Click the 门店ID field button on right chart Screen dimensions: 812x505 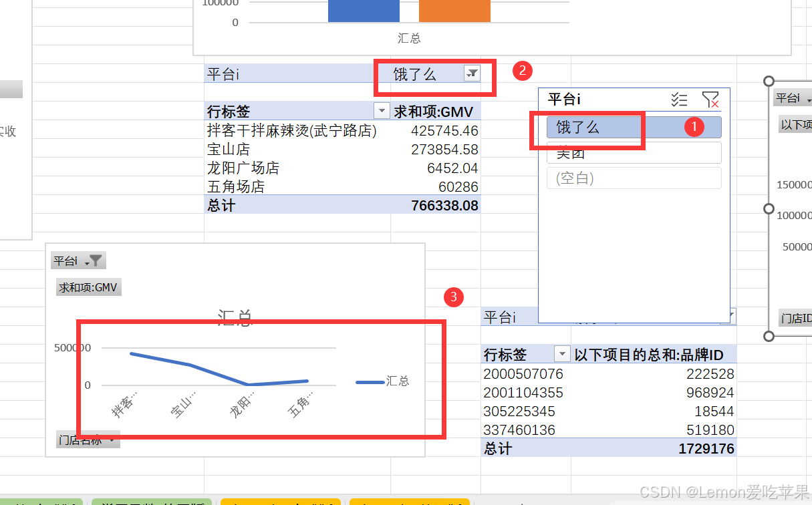coord(795,318)
